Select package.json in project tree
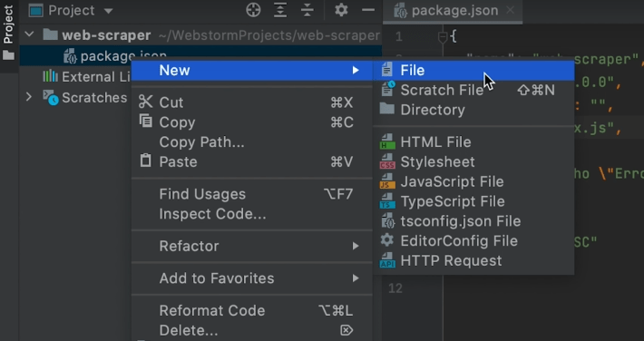Viewport: 644px width, 341px height. [123, 56]
